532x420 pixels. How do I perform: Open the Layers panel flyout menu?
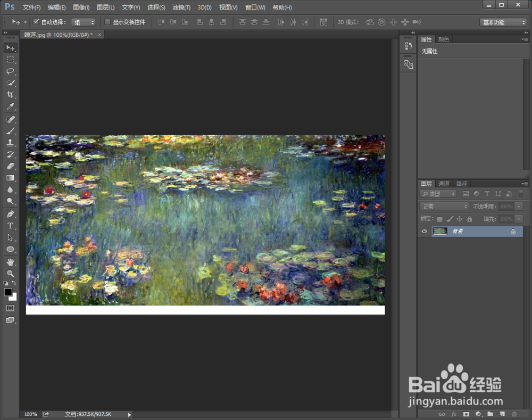point(525,184)
